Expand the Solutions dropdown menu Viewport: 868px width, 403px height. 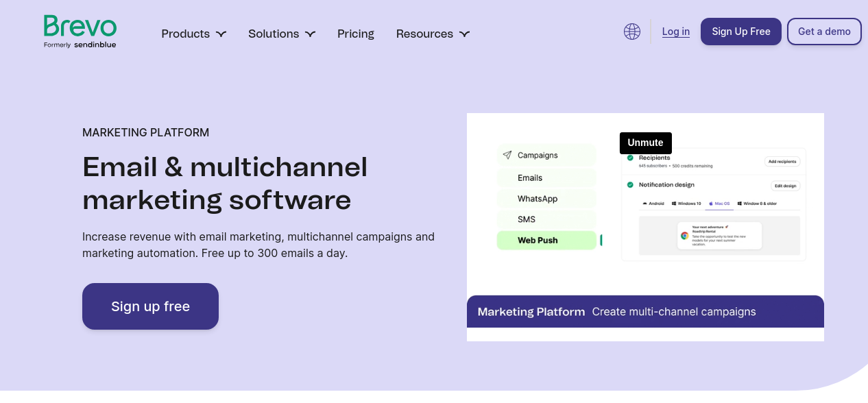point(281,34)
